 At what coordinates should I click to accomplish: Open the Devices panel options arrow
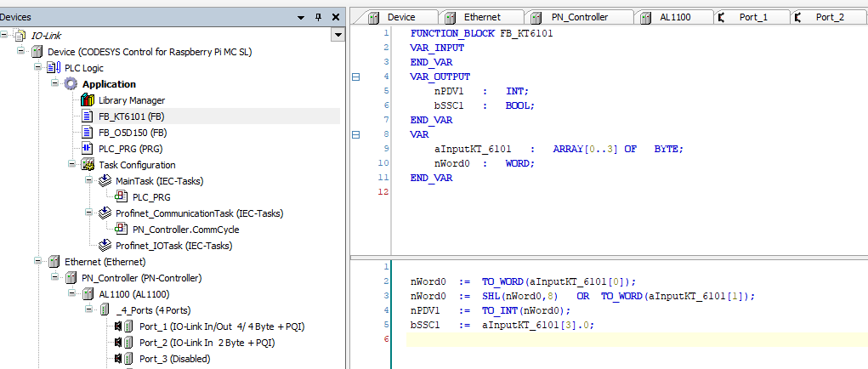point(301,18)
